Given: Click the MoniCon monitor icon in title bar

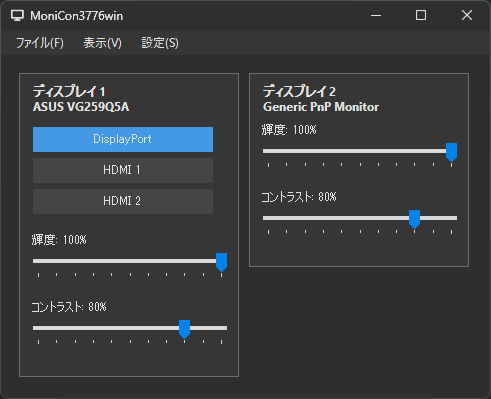Looking at the screenshot, I should coord(17,15).
